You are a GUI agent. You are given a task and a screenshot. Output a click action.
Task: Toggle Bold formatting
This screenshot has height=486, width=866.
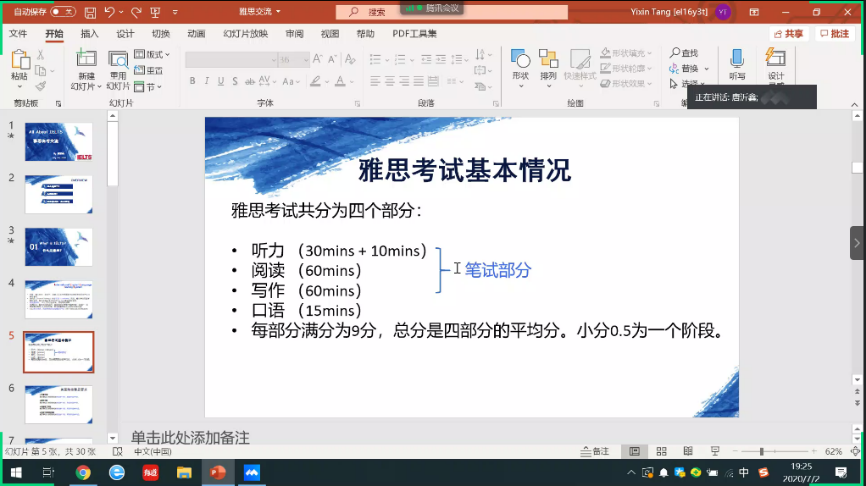(x=192, y=81)
